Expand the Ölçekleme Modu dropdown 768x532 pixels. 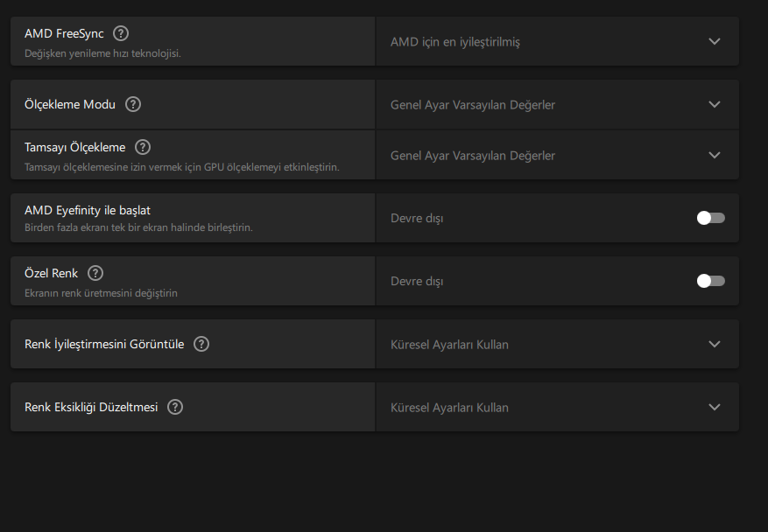(x=557, y=105)
